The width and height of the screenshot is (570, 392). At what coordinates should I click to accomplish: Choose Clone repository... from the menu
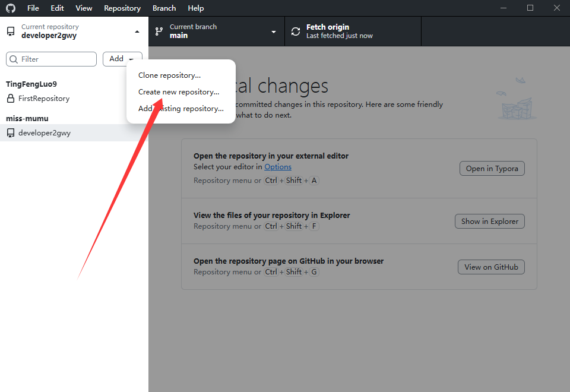pyautogui.click(x=169, y=75)
